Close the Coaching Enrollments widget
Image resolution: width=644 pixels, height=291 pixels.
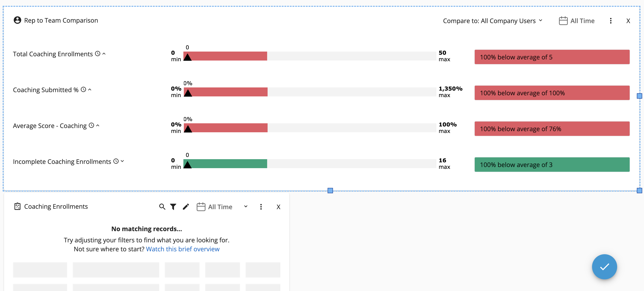click(x=278, y=207)
